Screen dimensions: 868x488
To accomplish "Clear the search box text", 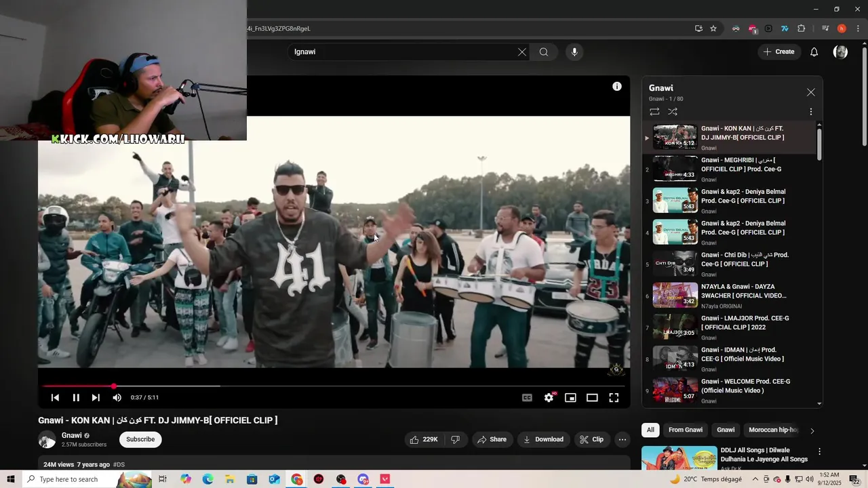I will (x=522, y=52).
